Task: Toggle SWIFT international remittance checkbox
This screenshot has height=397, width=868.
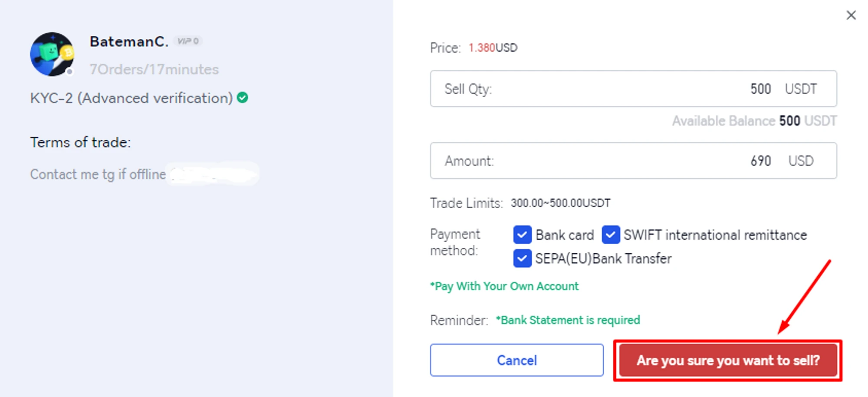Action: click(611, 235)
